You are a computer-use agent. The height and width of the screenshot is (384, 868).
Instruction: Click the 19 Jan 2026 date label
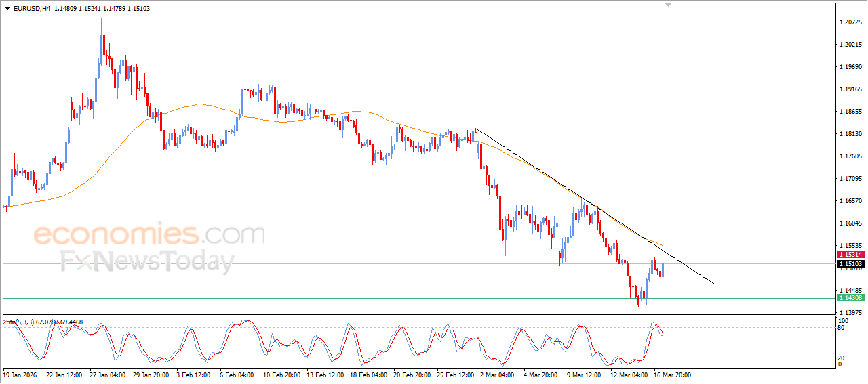[x=21, y=375]
